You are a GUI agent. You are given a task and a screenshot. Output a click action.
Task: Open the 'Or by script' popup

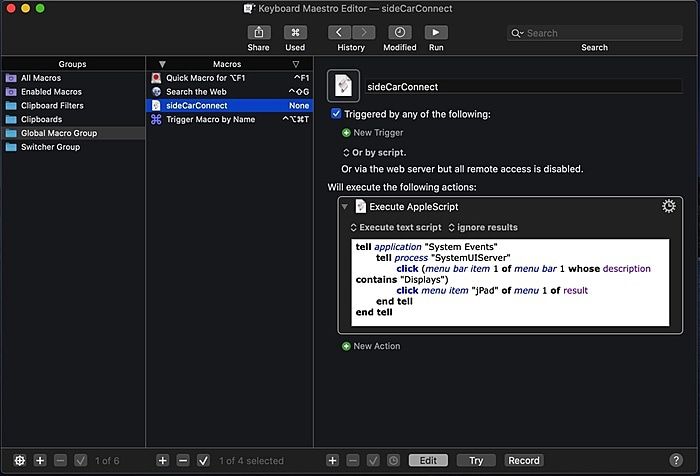[374, 152]
